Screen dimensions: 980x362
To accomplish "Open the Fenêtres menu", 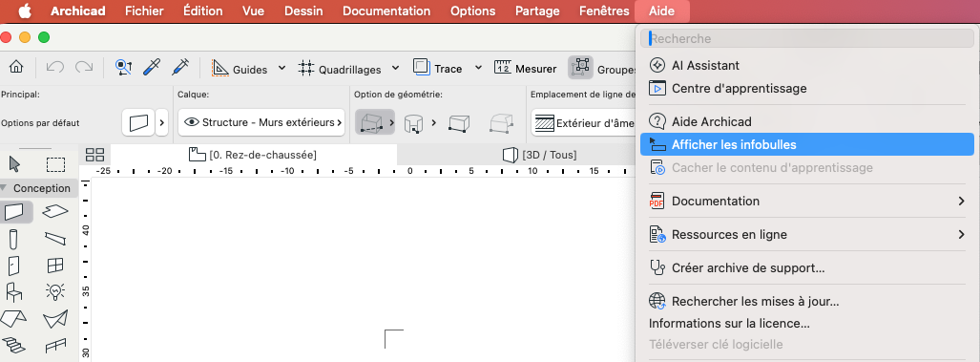I will [x=604, y=11].
